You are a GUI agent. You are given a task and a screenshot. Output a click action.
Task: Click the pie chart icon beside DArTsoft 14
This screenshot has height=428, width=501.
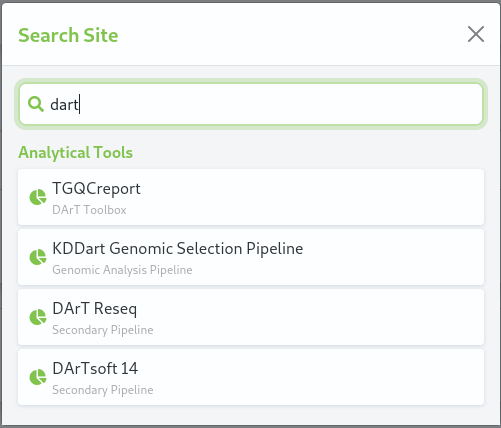38,377
